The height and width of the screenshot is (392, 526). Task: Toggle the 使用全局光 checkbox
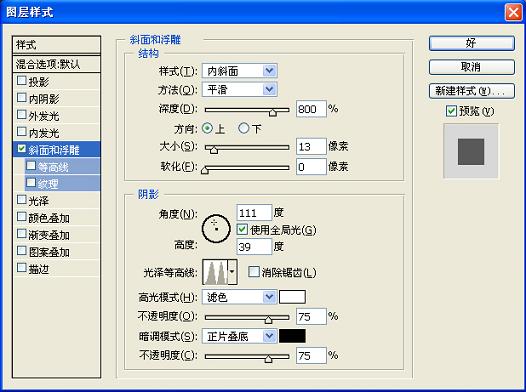coord(242,229)
